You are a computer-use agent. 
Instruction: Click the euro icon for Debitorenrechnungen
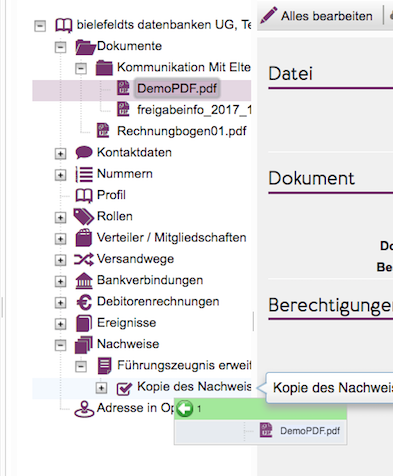click(84, 302)
